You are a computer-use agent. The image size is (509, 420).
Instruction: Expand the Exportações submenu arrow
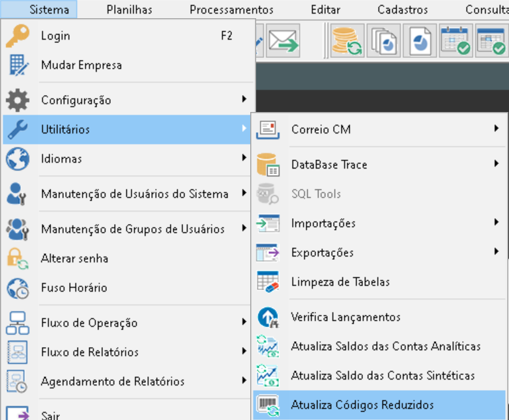[x=497, y=251]
